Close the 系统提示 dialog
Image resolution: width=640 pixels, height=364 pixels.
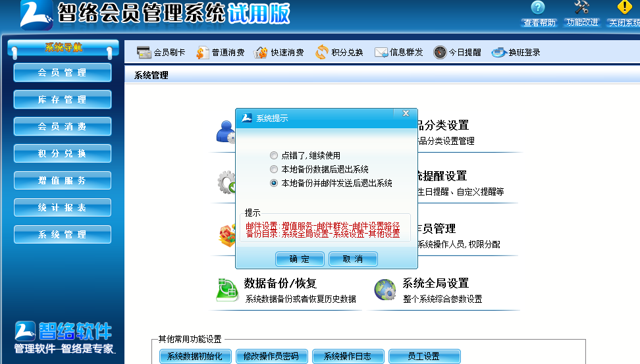[406, 113]
